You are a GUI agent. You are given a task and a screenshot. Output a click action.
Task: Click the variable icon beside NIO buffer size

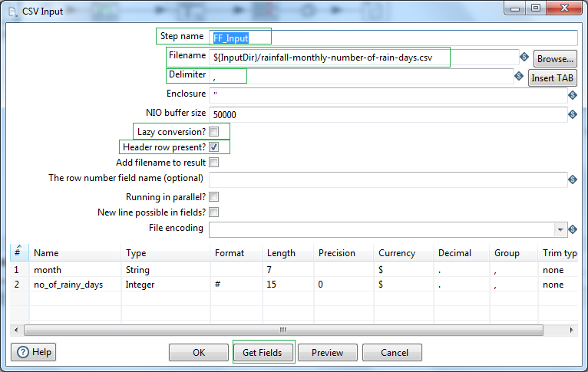(572, 114)
